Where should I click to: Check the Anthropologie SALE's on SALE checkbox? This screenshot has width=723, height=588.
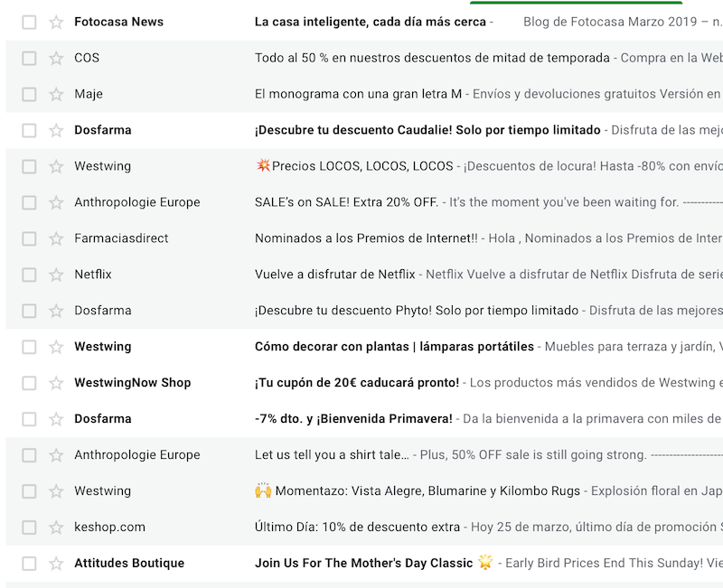[29, 202]
